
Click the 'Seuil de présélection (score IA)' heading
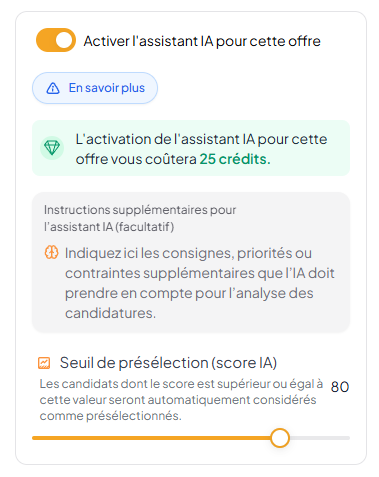click(x=168, y=363)
